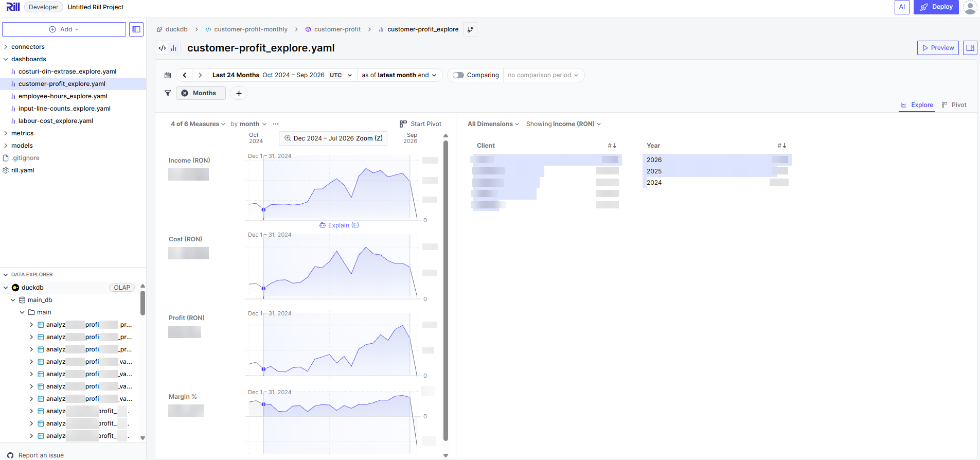Expand the connectors folder
Screen dimensions: 980x460
(x=6, y=47)
